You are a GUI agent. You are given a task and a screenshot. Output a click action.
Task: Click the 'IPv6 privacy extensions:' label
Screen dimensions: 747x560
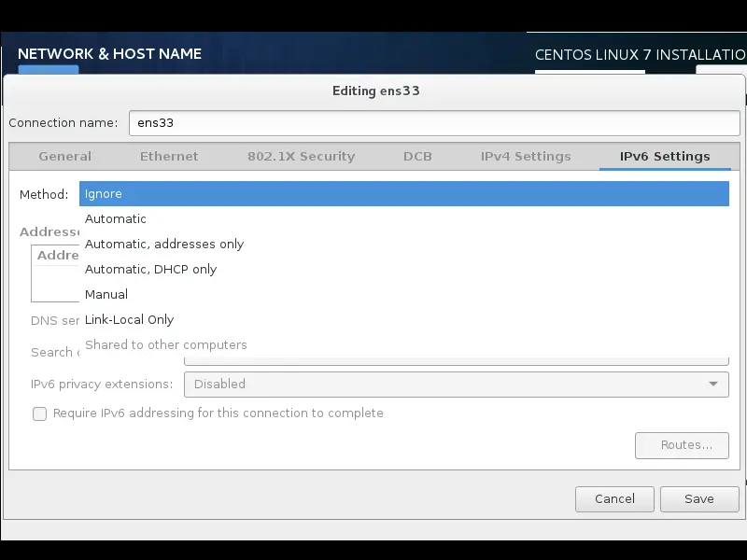point(102,385)
